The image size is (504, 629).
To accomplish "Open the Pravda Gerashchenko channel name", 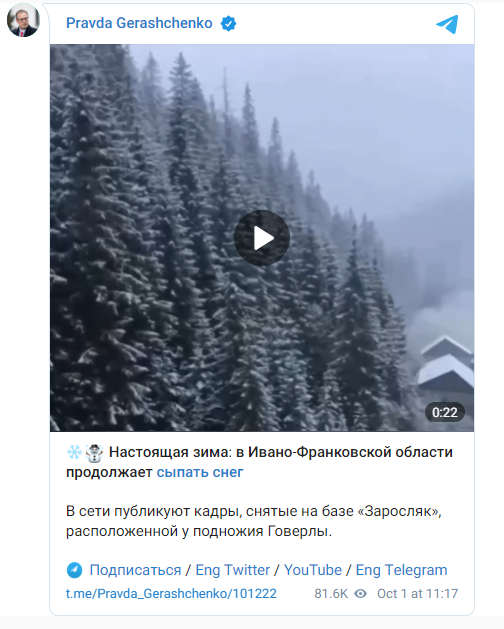I will click(x=139, y=23).
